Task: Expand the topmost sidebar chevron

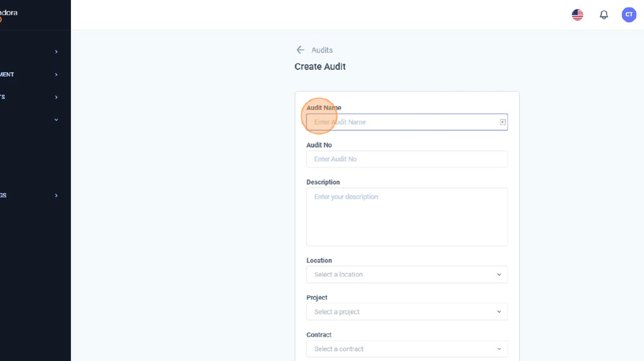Action: point(56,52)
